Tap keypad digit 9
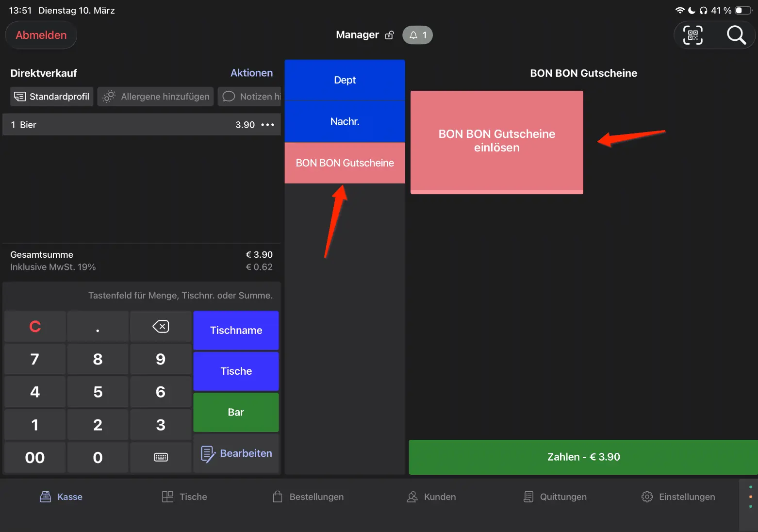 pos(161,359)
